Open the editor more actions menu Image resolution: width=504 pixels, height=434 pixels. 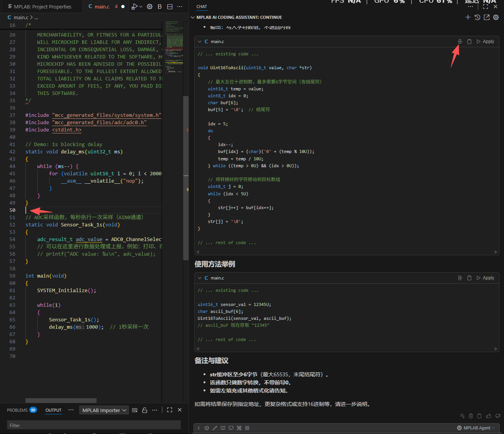coord(180,7)
